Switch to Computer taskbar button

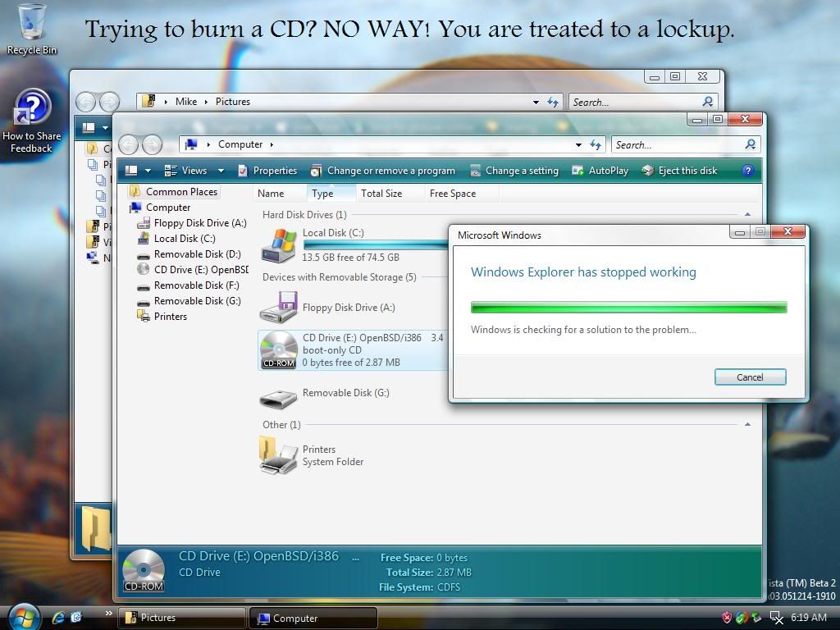(313, 618)
